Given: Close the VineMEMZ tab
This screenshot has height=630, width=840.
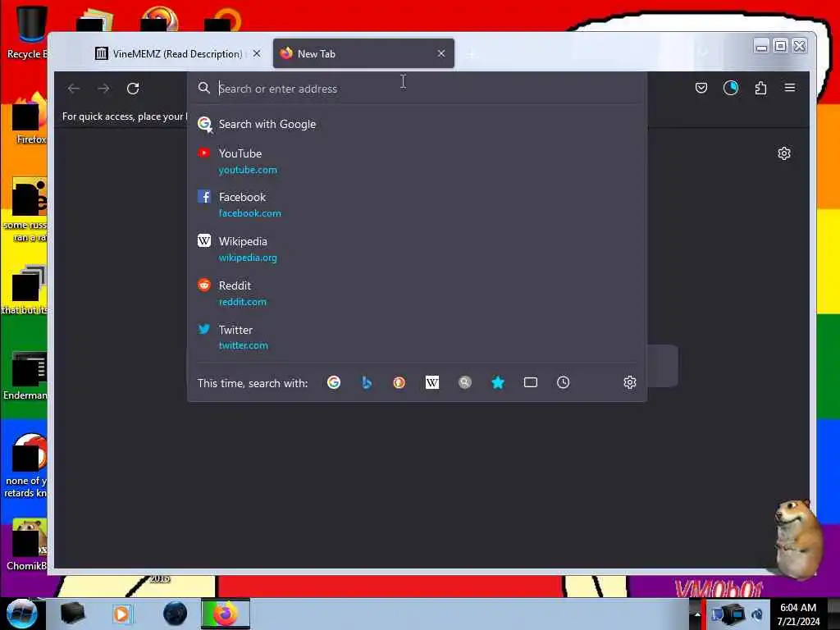Looking at the screenshot, I should tap(257, 53).
